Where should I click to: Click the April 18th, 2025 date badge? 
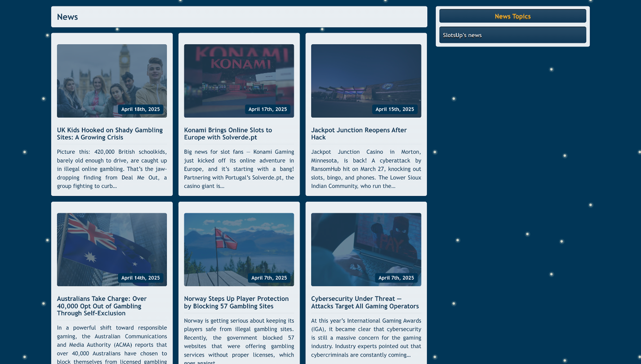(140, 109)
